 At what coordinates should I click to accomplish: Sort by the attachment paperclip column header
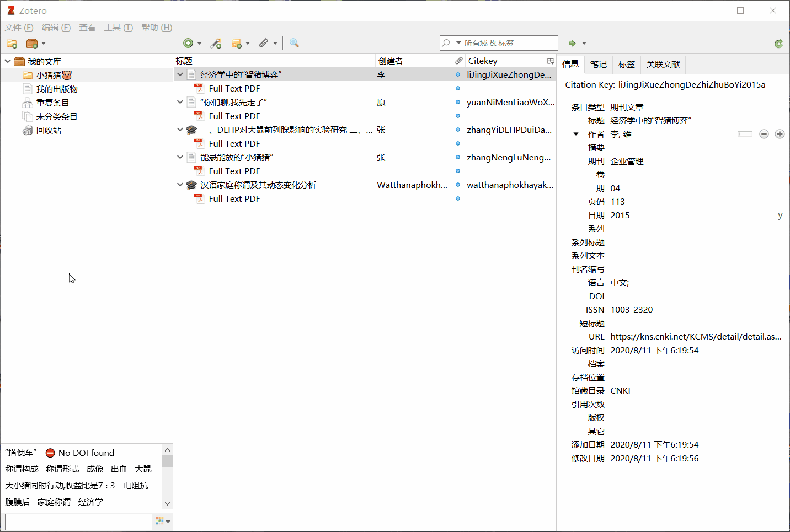click(458, 61)
